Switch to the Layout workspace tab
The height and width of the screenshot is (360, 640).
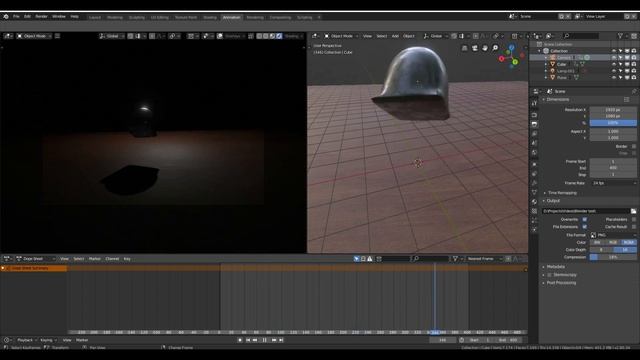[x=95, y=18]
